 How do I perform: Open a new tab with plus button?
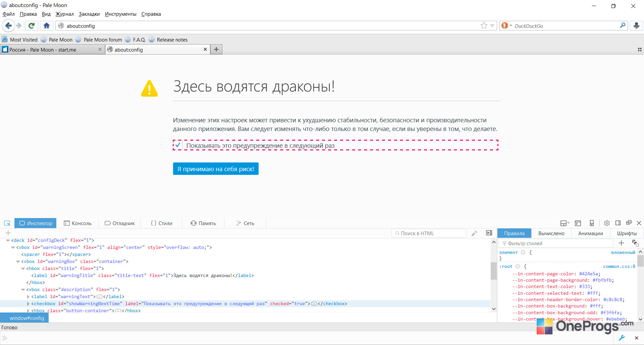[216, 50]
